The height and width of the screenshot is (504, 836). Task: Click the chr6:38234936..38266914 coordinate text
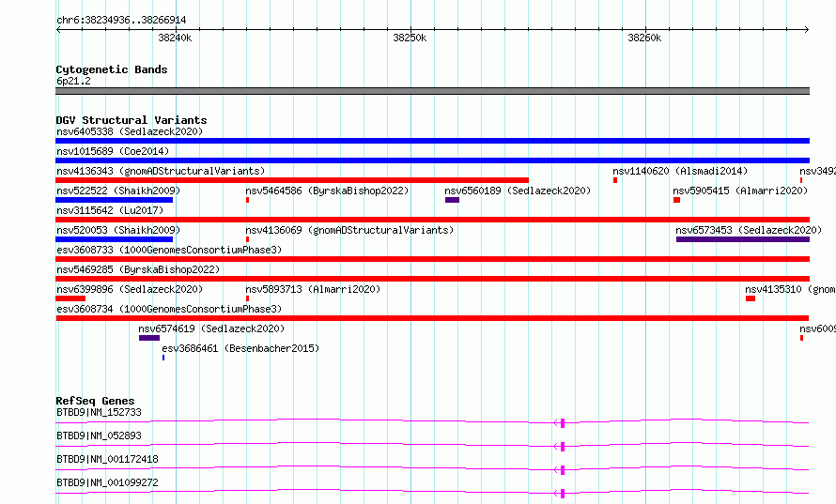click(121, 21)
